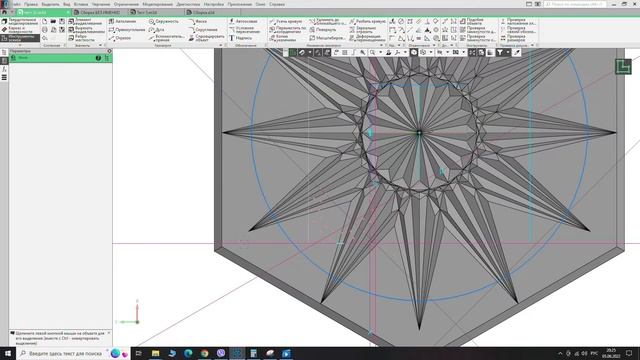Click the help icon in parameters panel
640x360 pixels.
click(98, 58)
